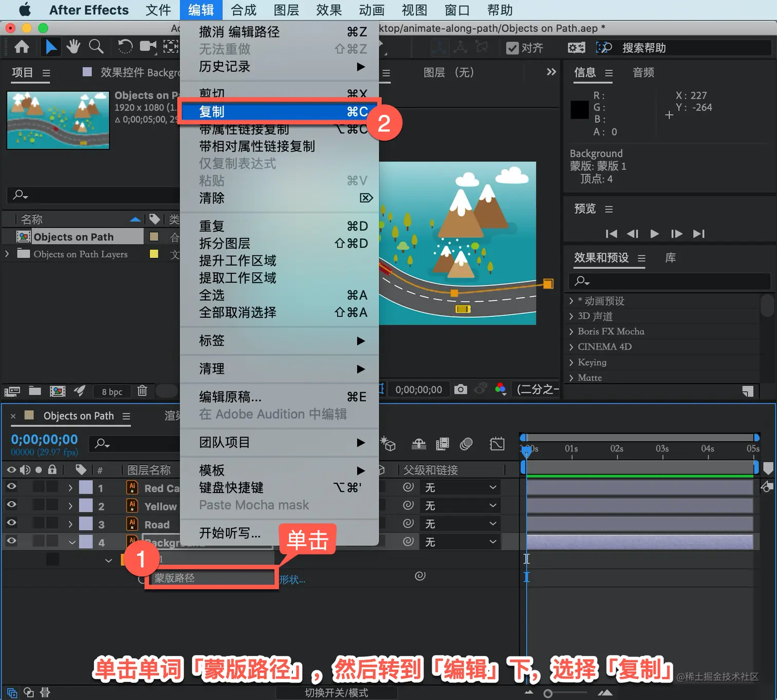Toggle the video eye column header in timeline
This screenshot has width=777, height=700.
tap(11, 469)
